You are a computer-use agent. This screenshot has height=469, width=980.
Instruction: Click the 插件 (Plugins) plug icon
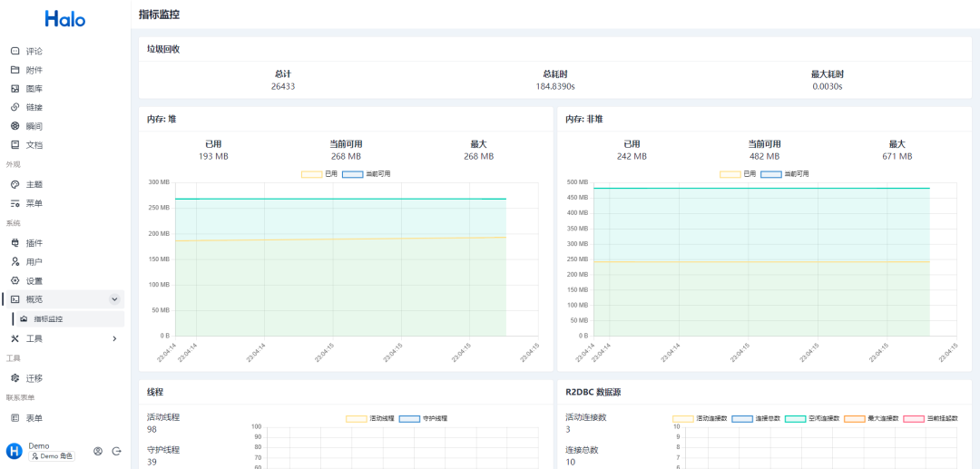[x=15, y=243]
